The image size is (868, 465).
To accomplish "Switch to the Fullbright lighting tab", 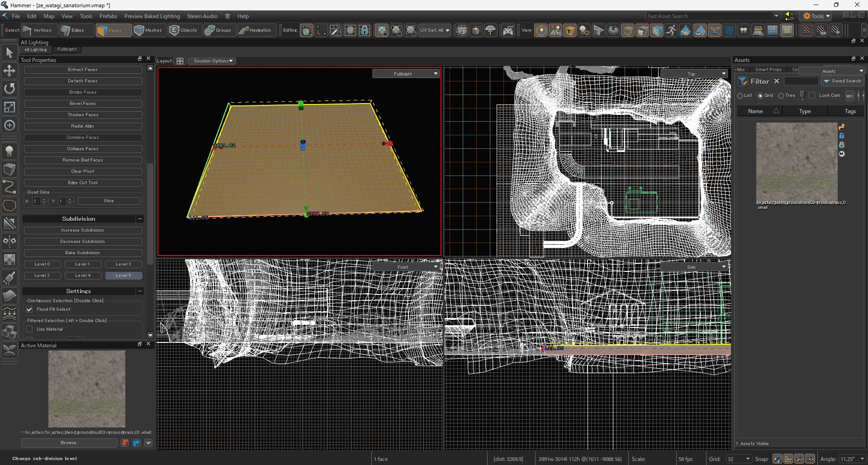I will tap(67, 49).
